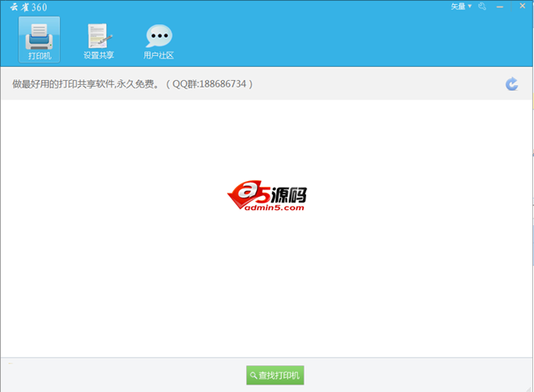
Task: Click the QQ群:188686734 text
Action: 209,83
